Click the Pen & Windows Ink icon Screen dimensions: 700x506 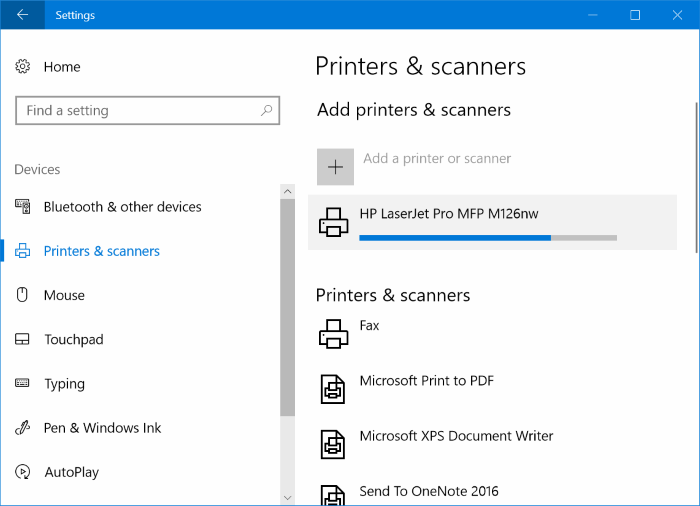pos(22,428)
